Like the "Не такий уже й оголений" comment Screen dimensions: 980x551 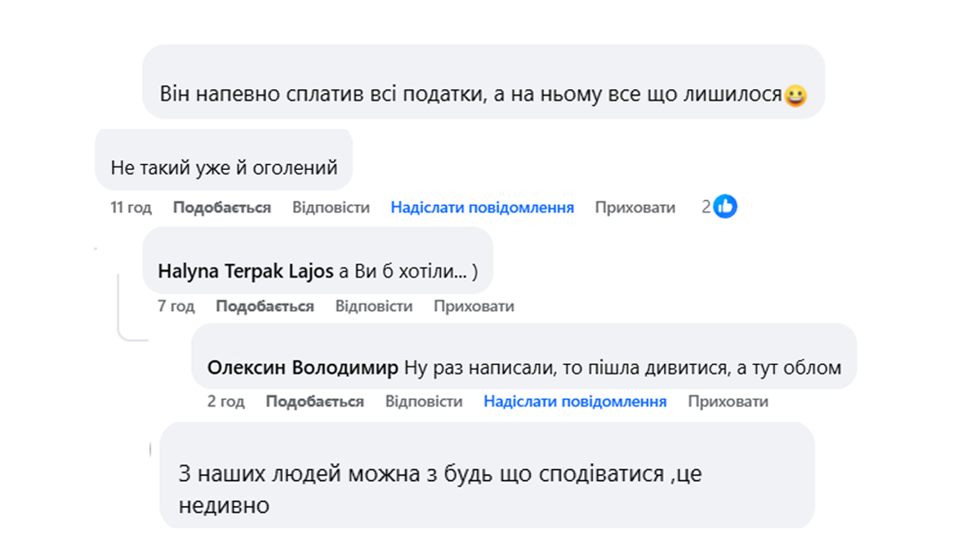pyautogui.click(x=221, y=208)
